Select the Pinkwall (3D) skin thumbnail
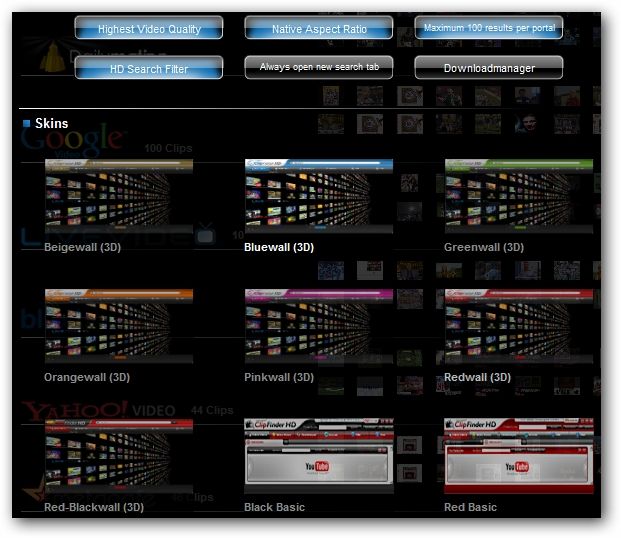 point(319,326)
